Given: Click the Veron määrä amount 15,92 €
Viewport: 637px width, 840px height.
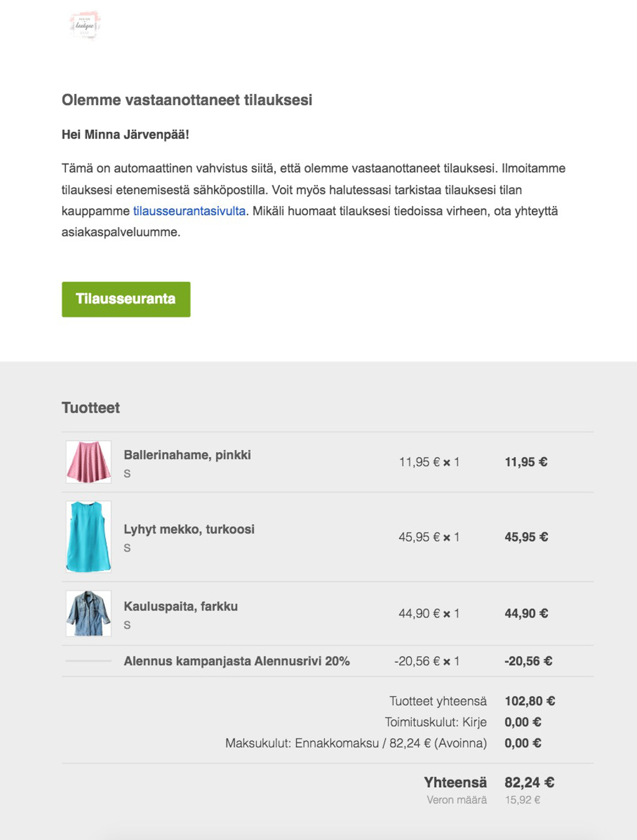Looking at the screenshot, I should (523, 800).
